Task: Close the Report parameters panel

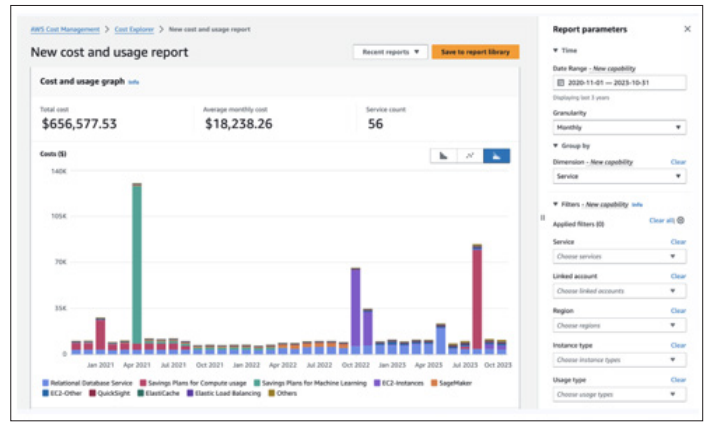Action: point(687,29)
